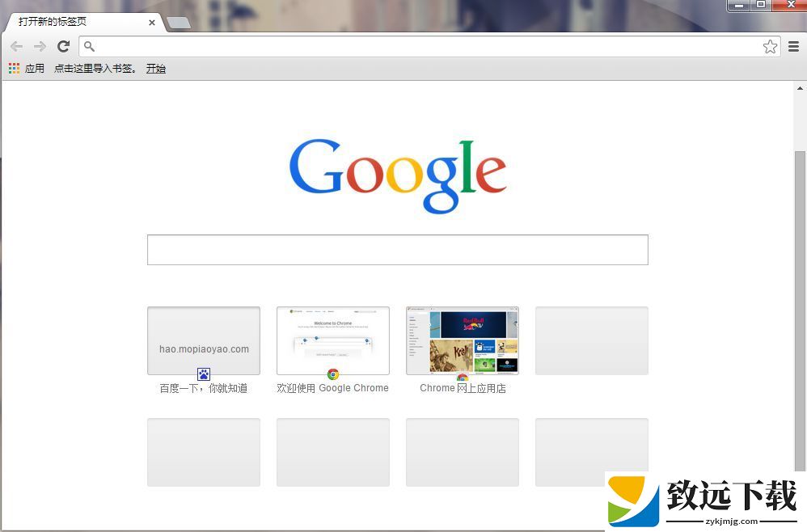Click 点击这里导入书签。 text
The height and width of the screenshot is (532, 807).
point(95,69)
